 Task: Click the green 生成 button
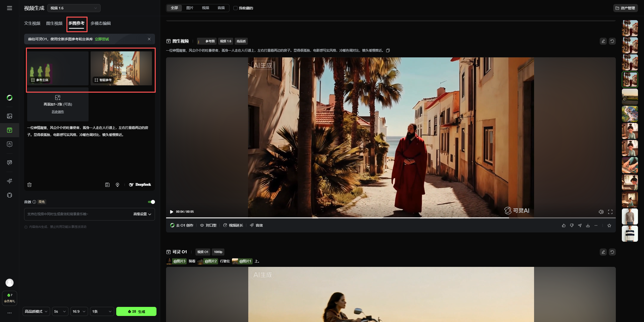(136, 311)
